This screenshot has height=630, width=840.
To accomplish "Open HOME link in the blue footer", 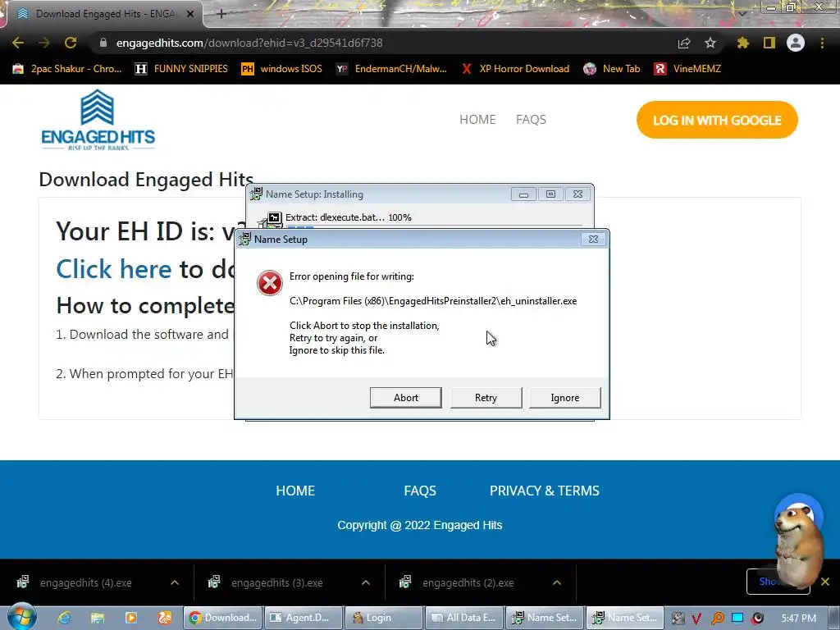I will click(295, 491).
